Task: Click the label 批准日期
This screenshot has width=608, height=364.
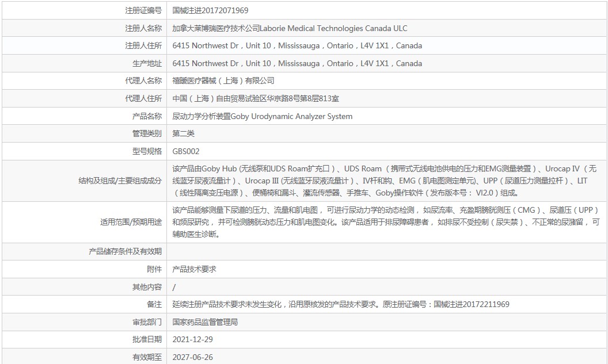Action: [147, 340]
